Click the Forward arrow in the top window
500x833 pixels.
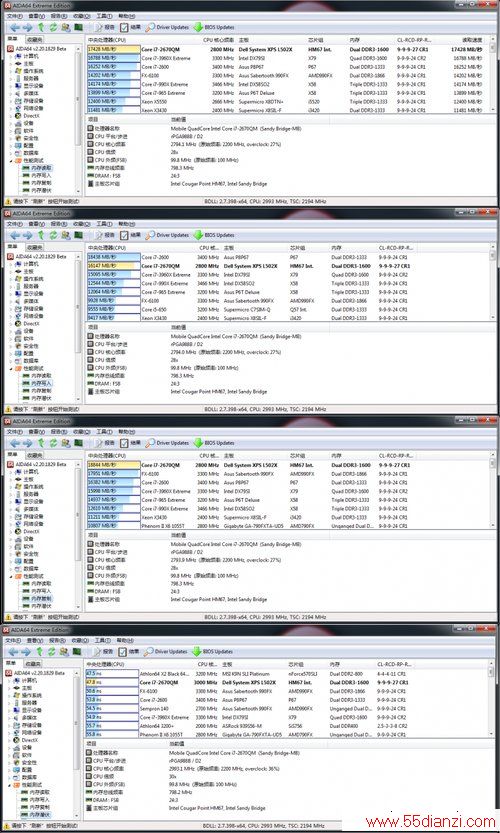pos(27,27)
